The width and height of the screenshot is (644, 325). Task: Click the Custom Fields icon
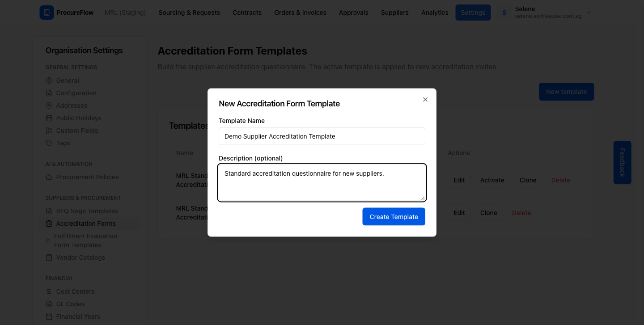(49, 131)
